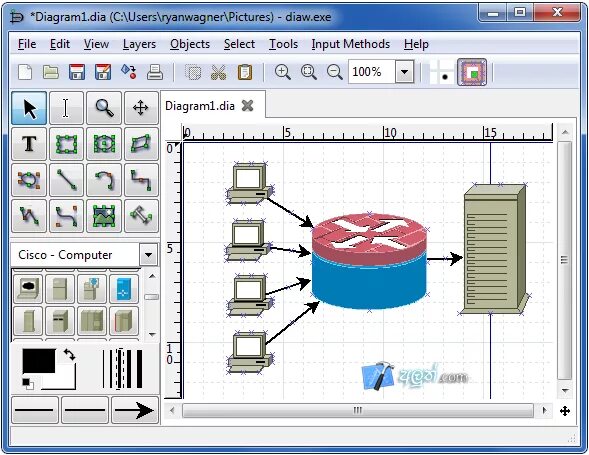Open a file using the folder icon
This screenshot has height=455, width=589.
click(x=51, y=72)
